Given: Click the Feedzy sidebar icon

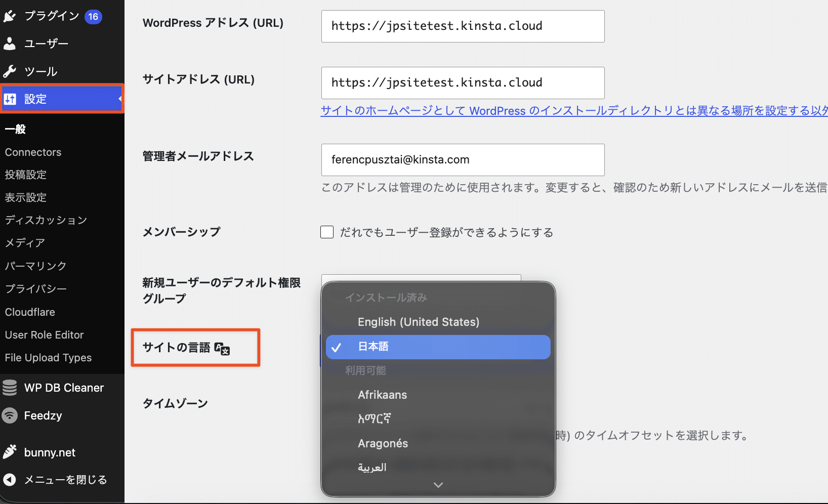Looking at the screenshot, I should (10, 415).
